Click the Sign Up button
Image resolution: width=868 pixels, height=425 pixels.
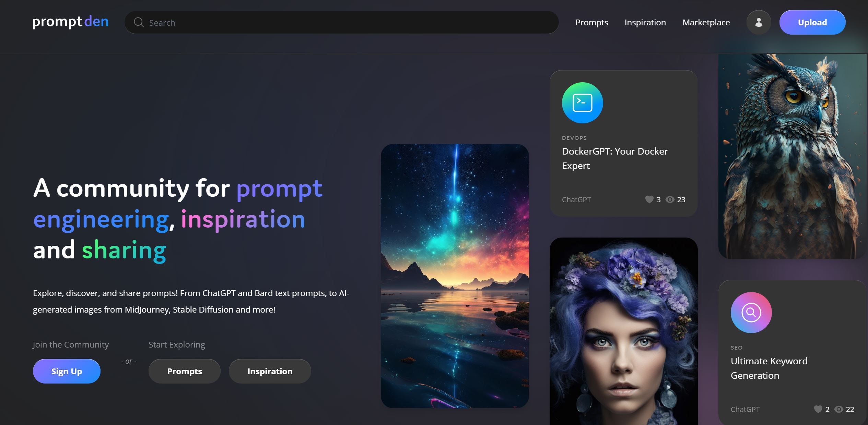[x=67, y=371]
